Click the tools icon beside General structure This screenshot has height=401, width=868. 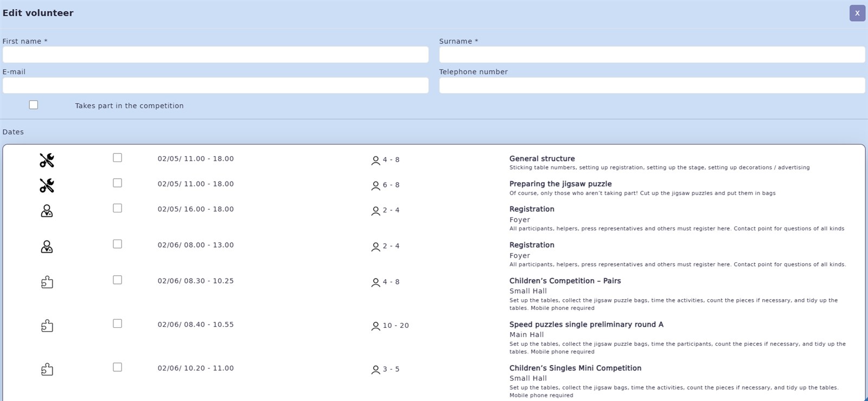(x=47, y=160)
